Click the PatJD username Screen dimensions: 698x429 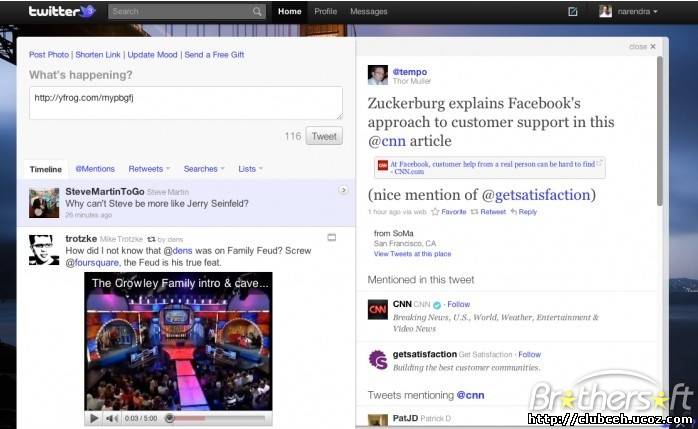405,418
